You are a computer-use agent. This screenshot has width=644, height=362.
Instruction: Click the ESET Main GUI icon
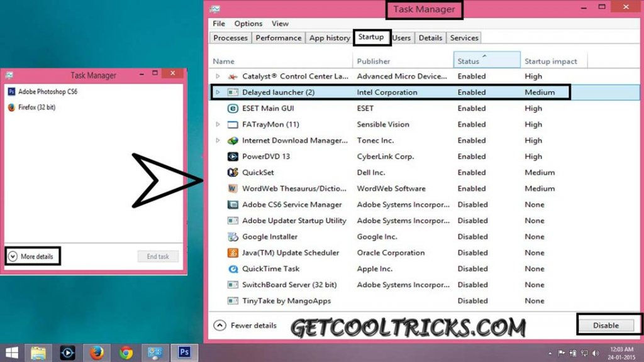(233, 108)
